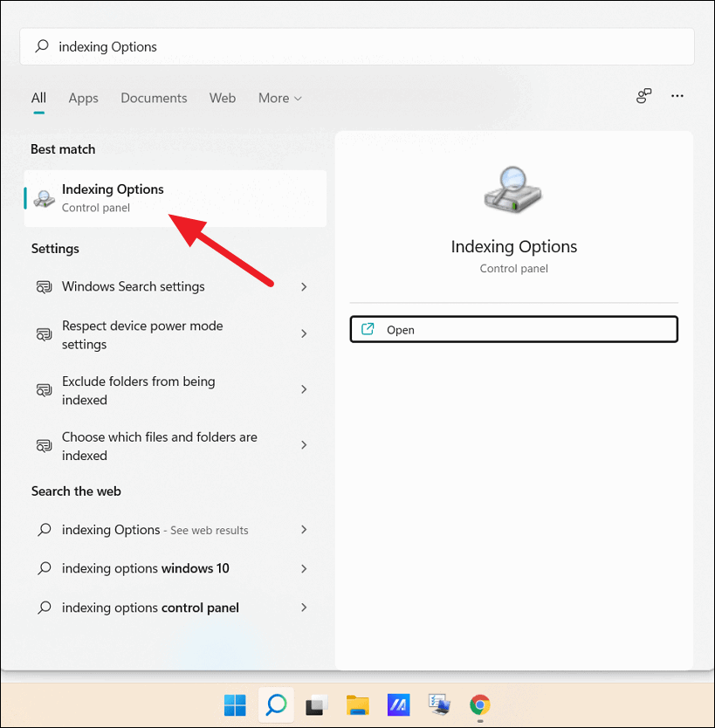Screen dimensions: 715x728
Task: Click the taskbar Search magnifier icon
Action: click(276, 704)
